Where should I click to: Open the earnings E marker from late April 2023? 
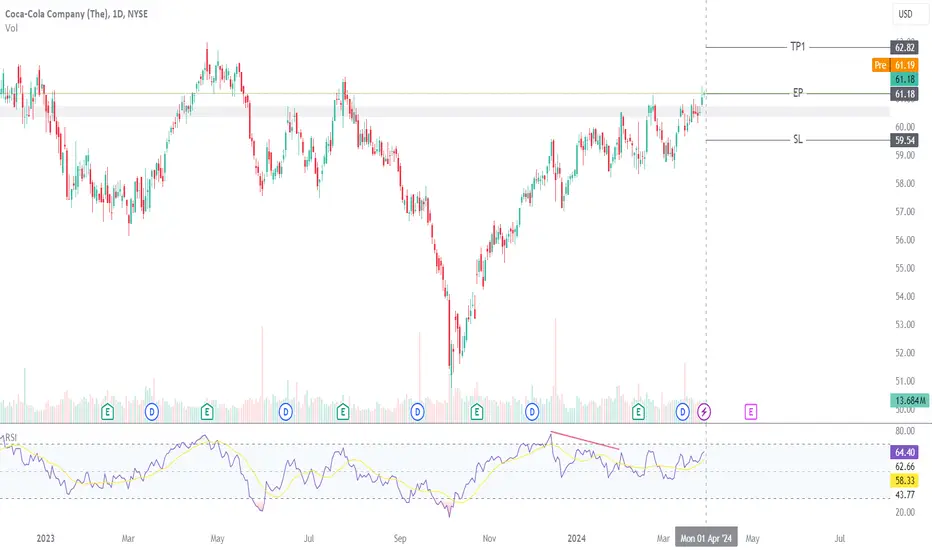point(207,411)
